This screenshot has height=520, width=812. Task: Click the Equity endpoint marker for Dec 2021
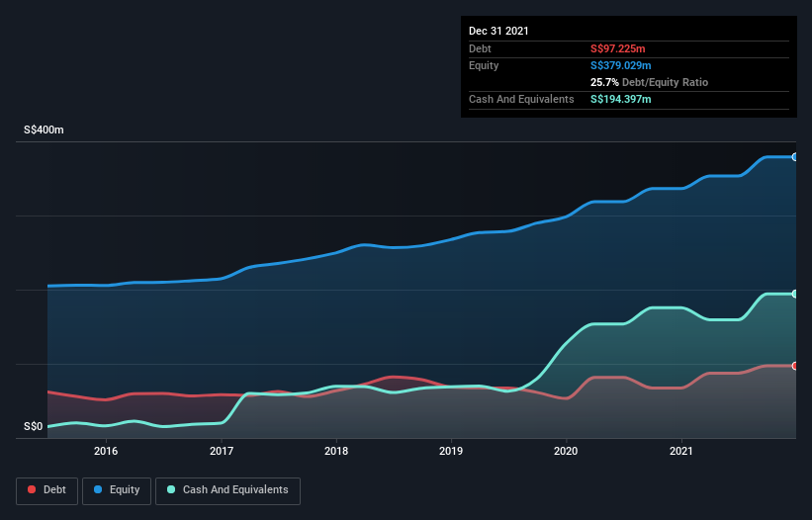pyautogui.click(x=795, y=157)
